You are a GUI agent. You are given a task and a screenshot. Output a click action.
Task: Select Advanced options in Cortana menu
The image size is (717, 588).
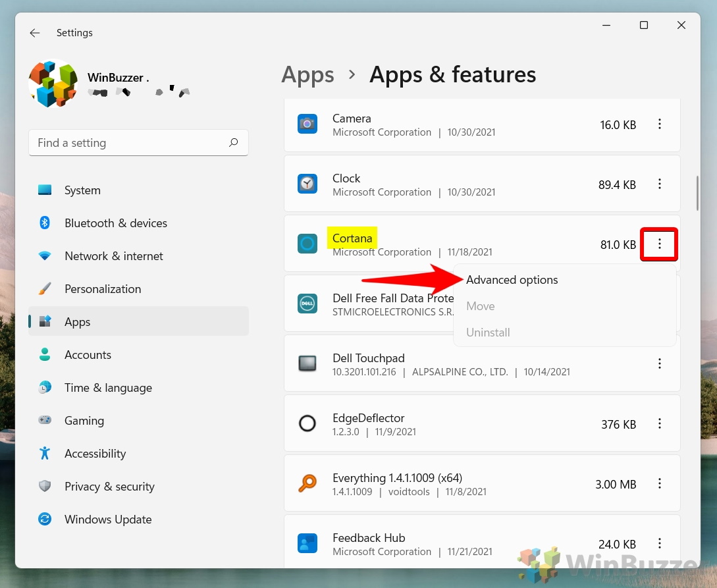tap(512, 280)
